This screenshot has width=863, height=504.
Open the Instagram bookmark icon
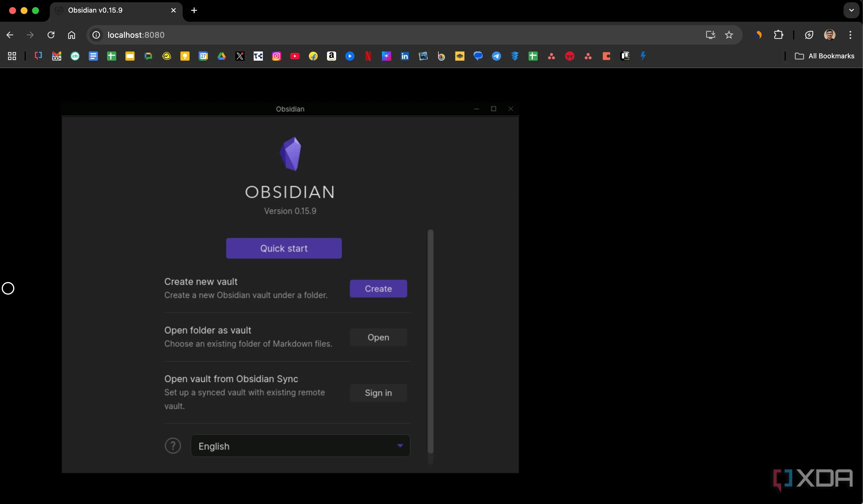[276, 56]
